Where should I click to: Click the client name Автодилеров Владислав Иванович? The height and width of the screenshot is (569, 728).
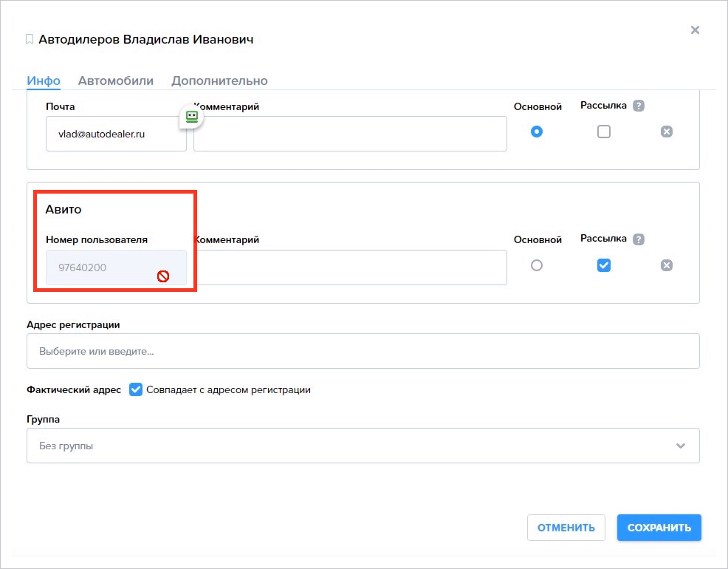click(145, 39)
